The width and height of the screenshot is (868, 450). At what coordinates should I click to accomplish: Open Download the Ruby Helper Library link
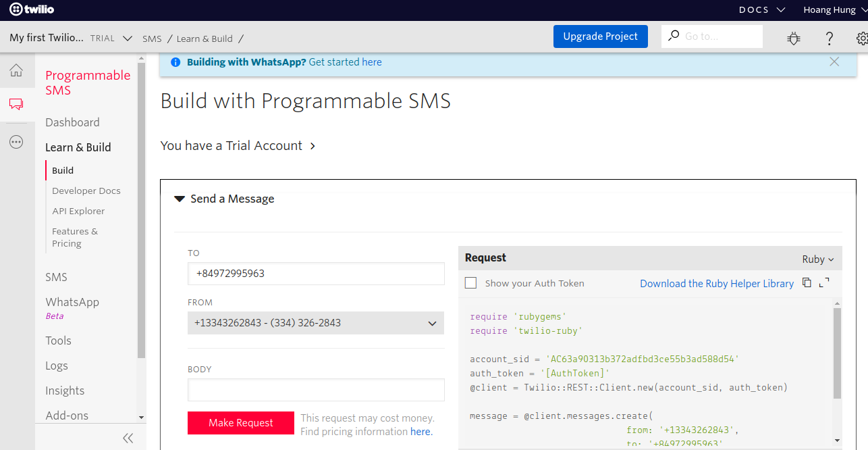[x=716, y=284]
